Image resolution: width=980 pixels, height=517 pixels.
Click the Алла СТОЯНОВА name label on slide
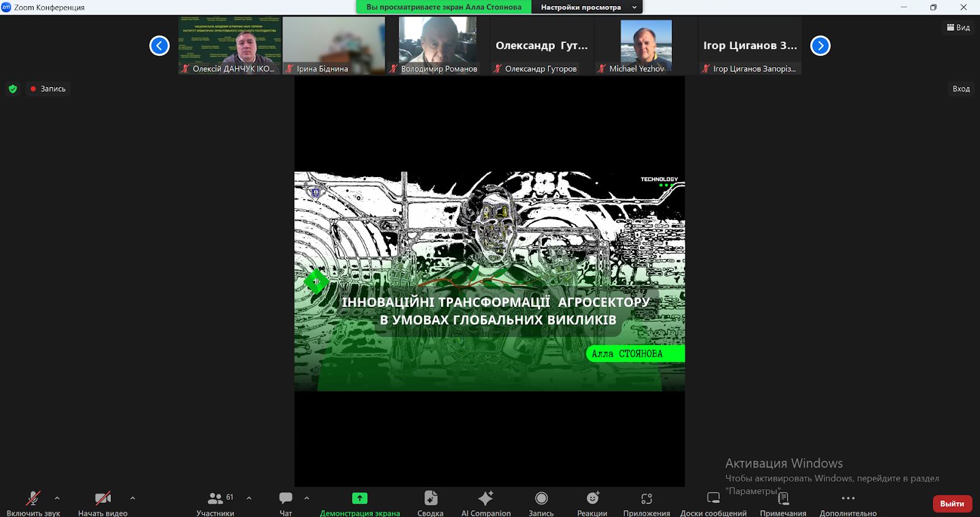pyautogui.click(x=635, y=353)
